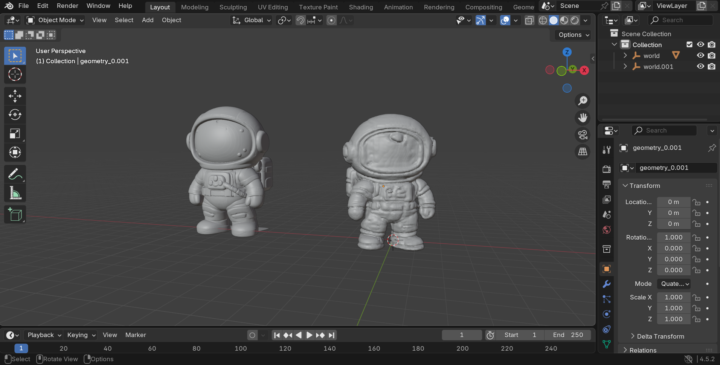Open the World properties tab
Screen dimensions: 720x365
click(x=607, y=230)
